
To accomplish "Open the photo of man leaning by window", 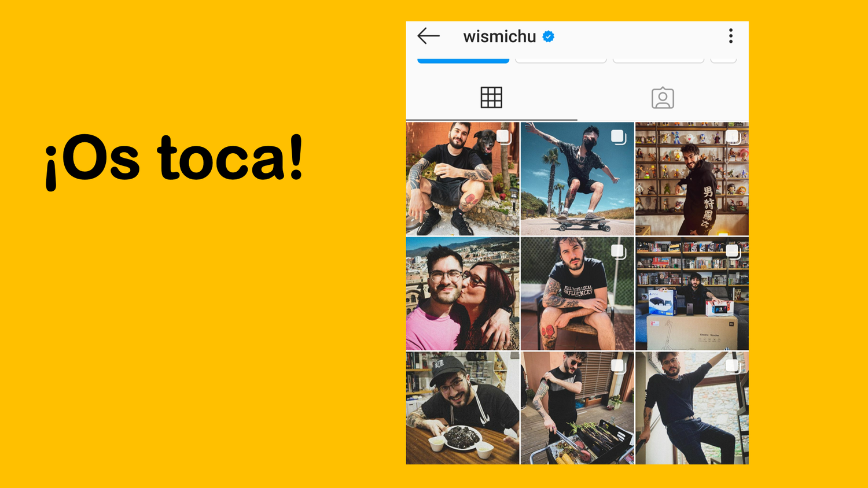I will click(692, 408).
